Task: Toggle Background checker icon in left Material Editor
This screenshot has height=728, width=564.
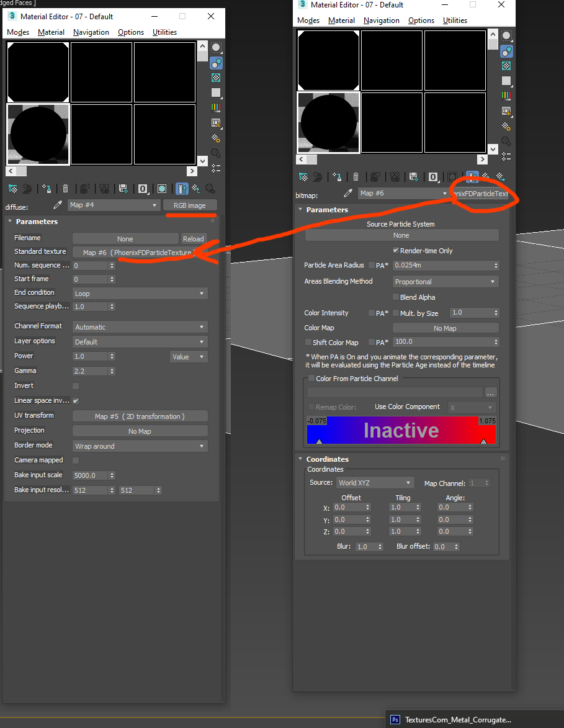Action: (x=216, y=78)
